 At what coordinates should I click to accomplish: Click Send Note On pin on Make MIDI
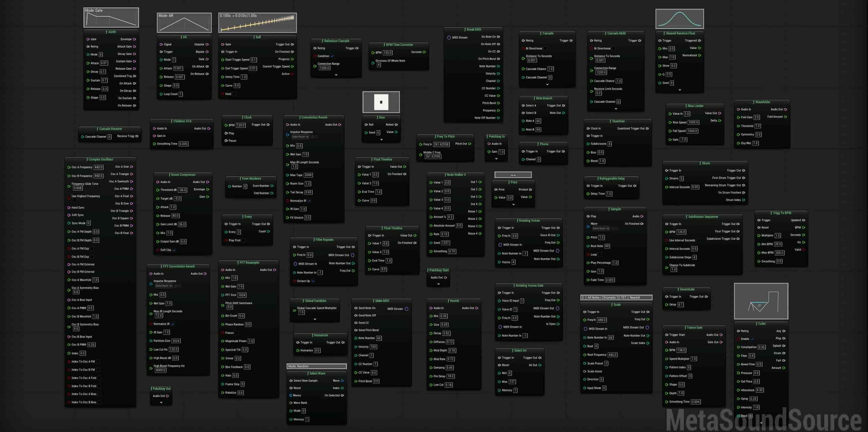click(x=356, y=308)
